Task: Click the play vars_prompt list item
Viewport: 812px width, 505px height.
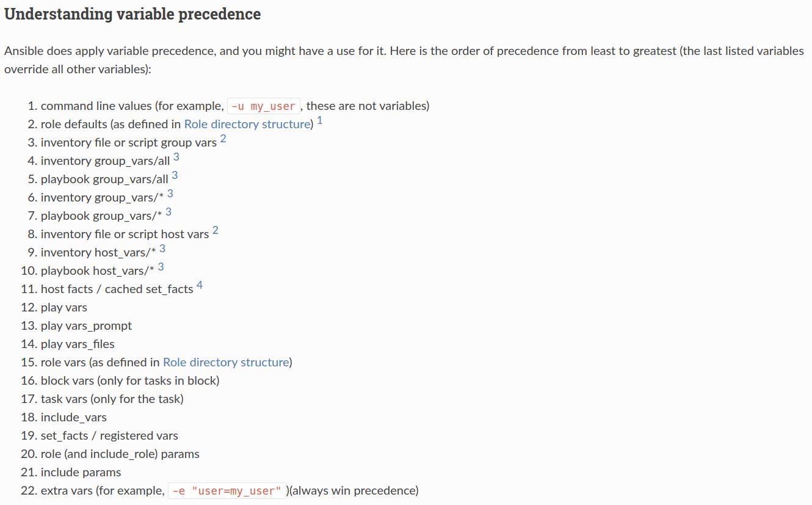Action: tap(86, 325)
